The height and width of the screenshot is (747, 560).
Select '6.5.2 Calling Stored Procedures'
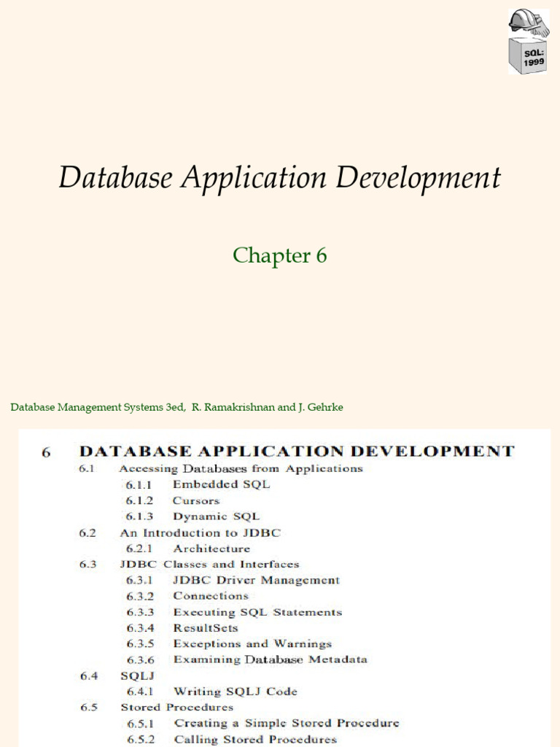pos(232,740)
